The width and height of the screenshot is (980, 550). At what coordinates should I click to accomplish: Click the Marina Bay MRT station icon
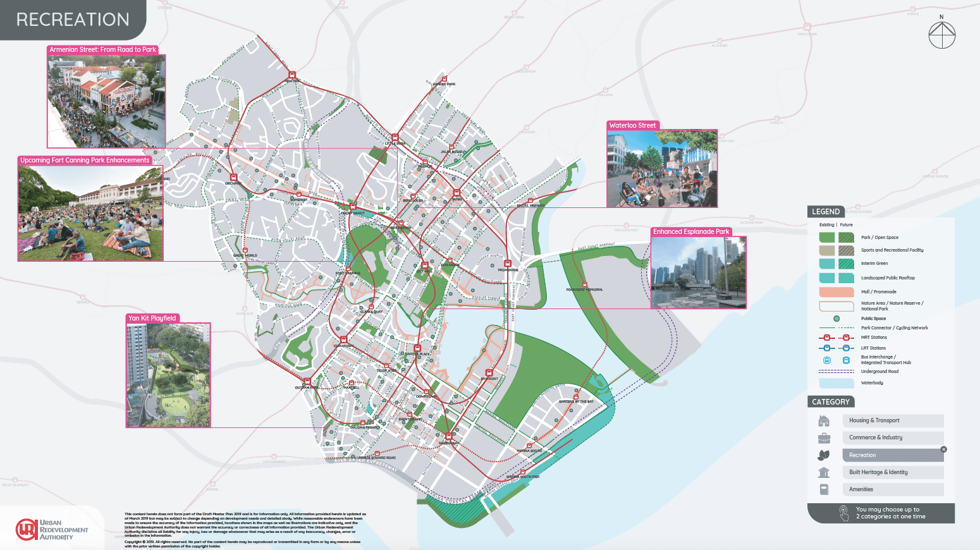point(448,437)
